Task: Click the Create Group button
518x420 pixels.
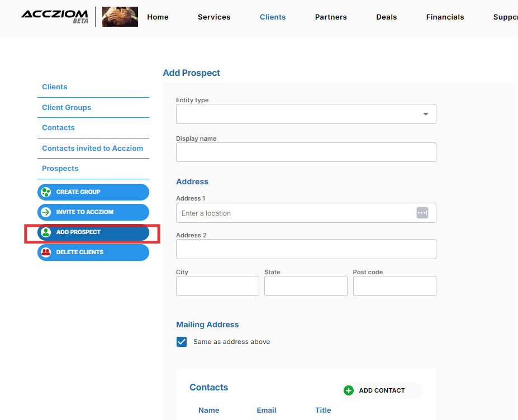Action: (x=93, y=192)
